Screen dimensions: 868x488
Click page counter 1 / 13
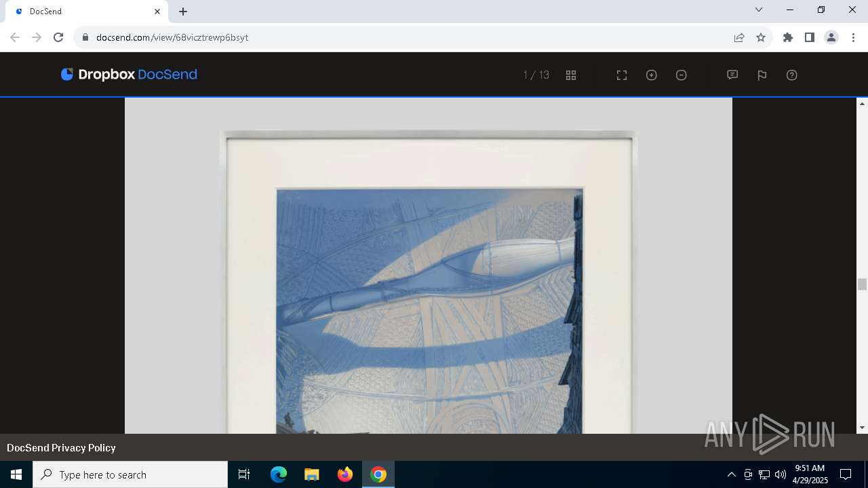tap(536, 75)
